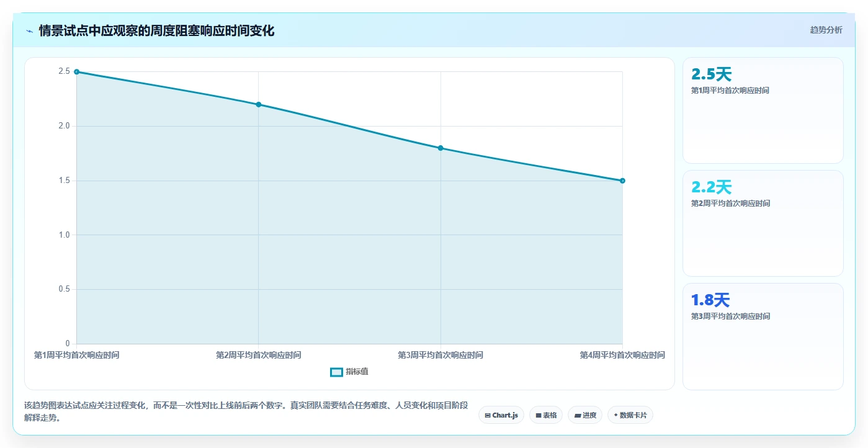Viewport: 868px width, 448px height.
Task: Click the 2.5天 stat card value
Action: click(x=712, y=74)
